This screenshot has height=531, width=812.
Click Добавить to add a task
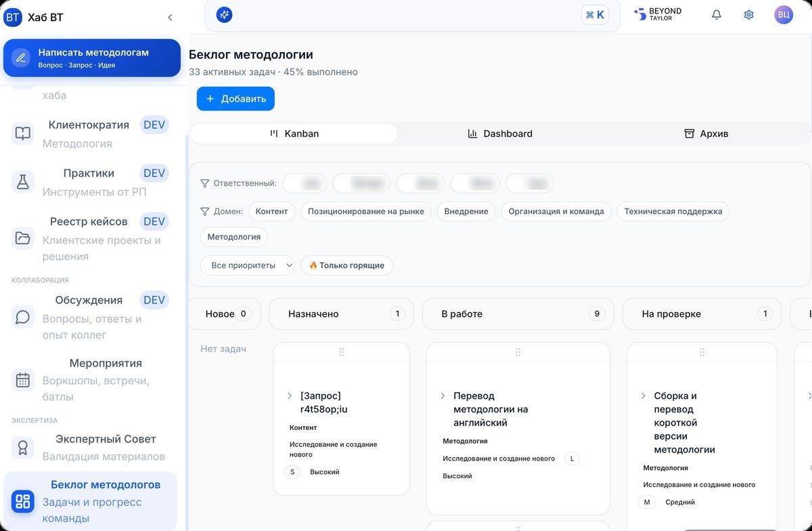pyautogui.click(x=235, y=99)
